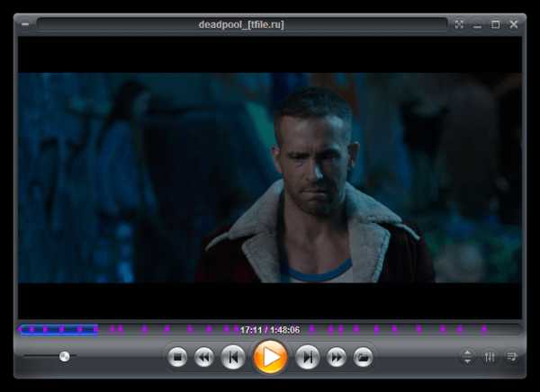This screenshot has width=540, height=392.
Task: Maximize the player window
Action: pyautogui.click(x=495, y=24)
